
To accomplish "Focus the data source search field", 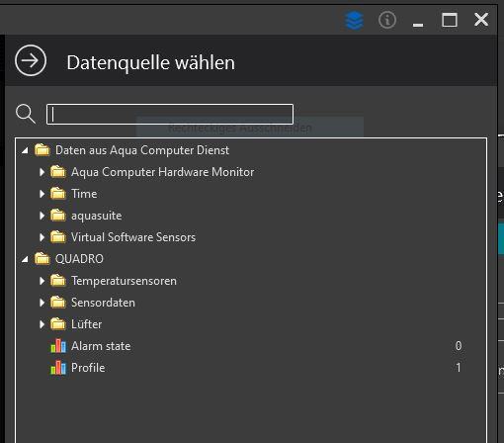I will pyautogui.click(x=170, y=114).
